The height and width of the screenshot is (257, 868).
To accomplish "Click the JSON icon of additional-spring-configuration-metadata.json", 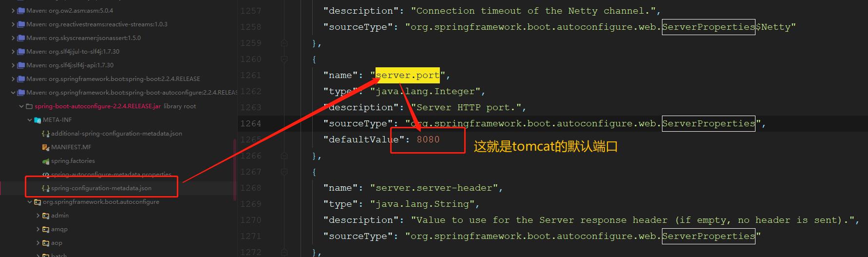I will (46, 133).
